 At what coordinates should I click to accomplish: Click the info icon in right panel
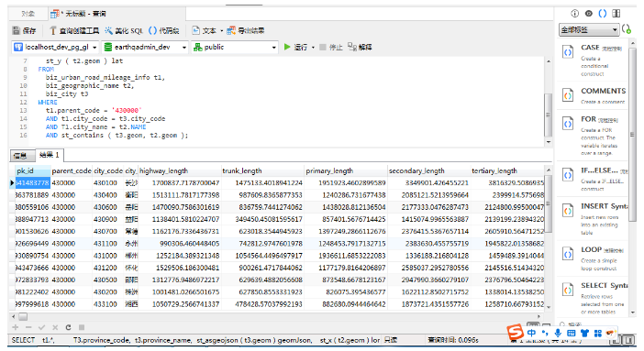tap(574, 14)
